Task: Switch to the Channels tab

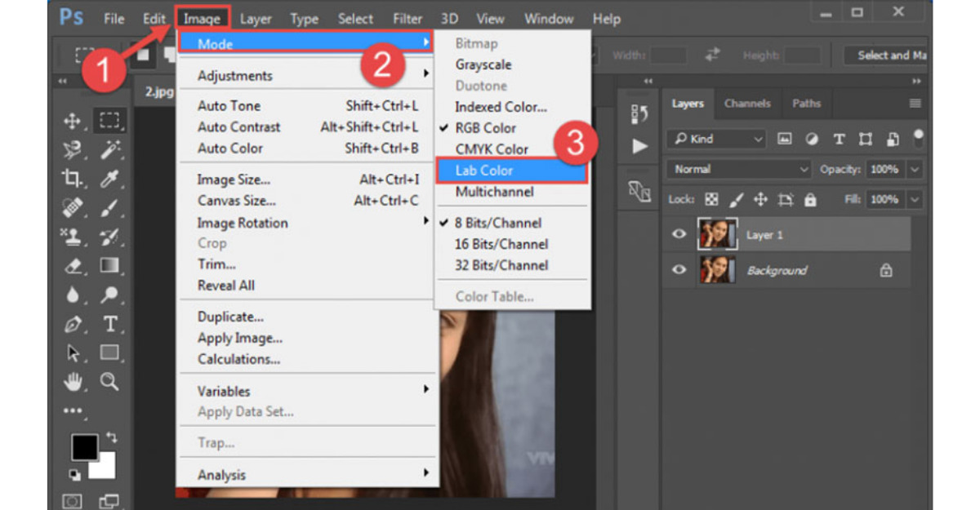Action: pos(746,104)
